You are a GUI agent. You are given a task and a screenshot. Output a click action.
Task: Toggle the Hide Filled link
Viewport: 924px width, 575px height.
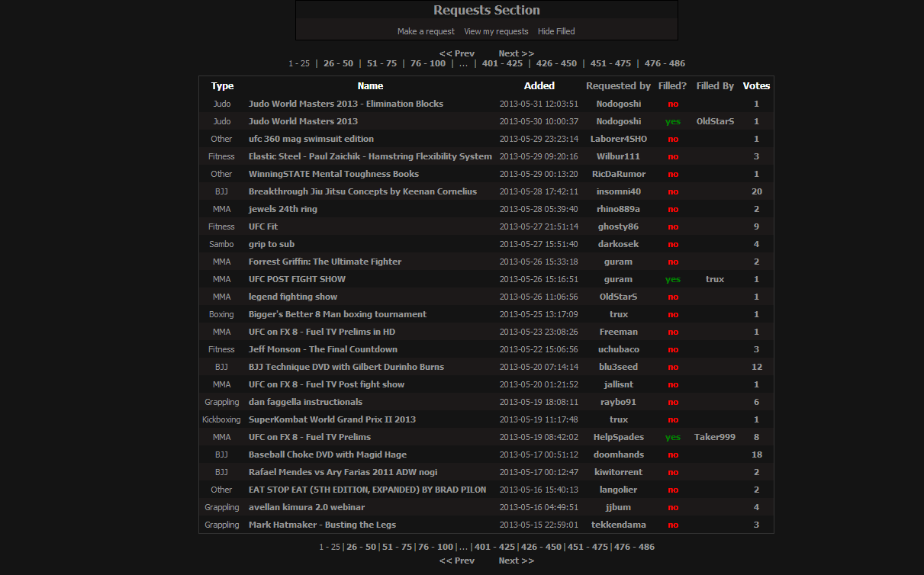(x=556, y=31)
